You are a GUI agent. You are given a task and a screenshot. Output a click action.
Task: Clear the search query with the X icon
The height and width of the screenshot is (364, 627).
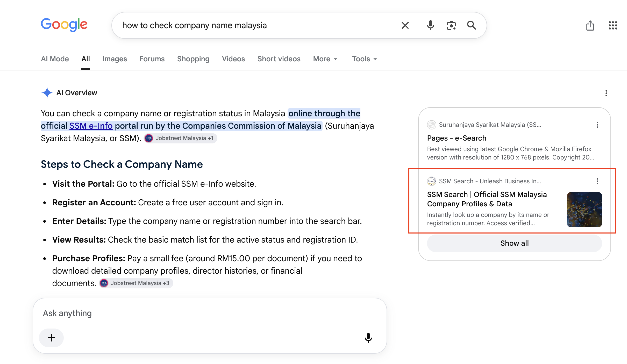[405, 25]
